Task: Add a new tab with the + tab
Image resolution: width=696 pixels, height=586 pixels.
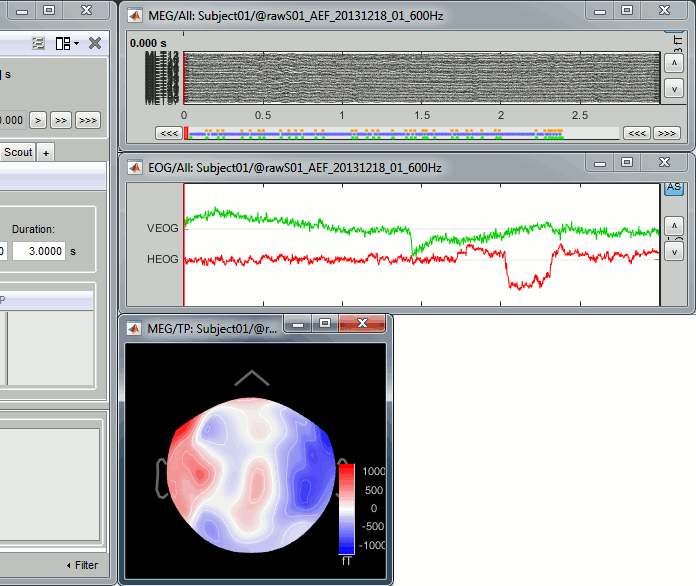Action: [46, 152]
